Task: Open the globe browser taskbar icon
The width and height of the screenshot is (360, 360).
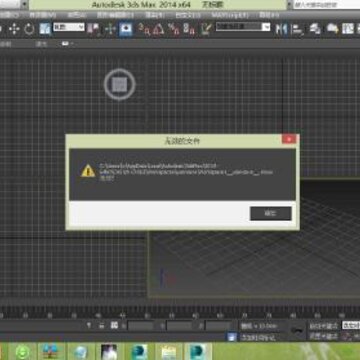Action: (x=81, y=352)
